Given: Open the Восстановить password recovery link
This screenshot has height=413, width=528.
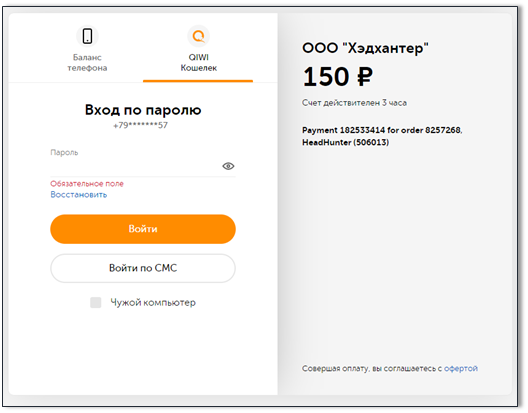Looking at the screenshot, I should [x=78, y=195].
